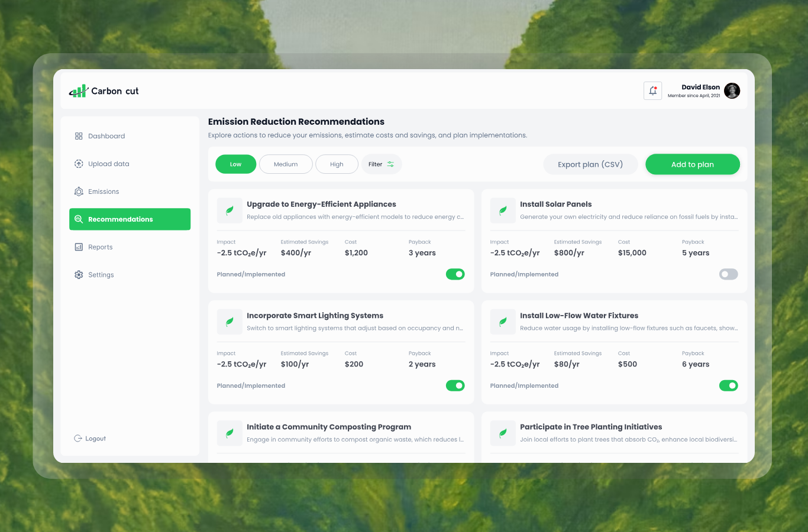Click the Reports chart icon in sidebar

click(x=79, y=247)
